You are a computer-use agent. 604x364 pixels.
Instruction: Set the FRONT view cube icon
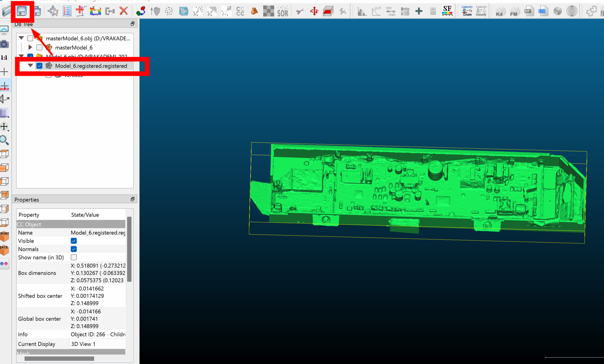(4, 236)
